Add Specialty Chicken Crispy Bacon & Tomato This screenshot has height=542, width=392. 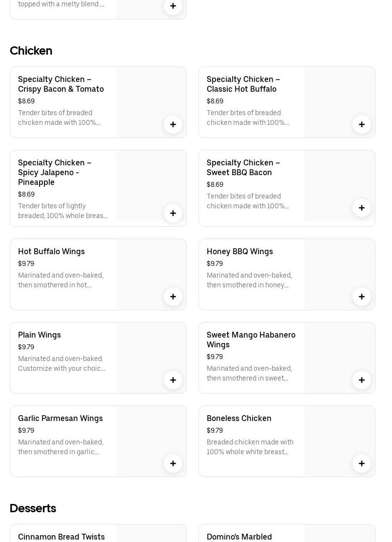(173, 124)
